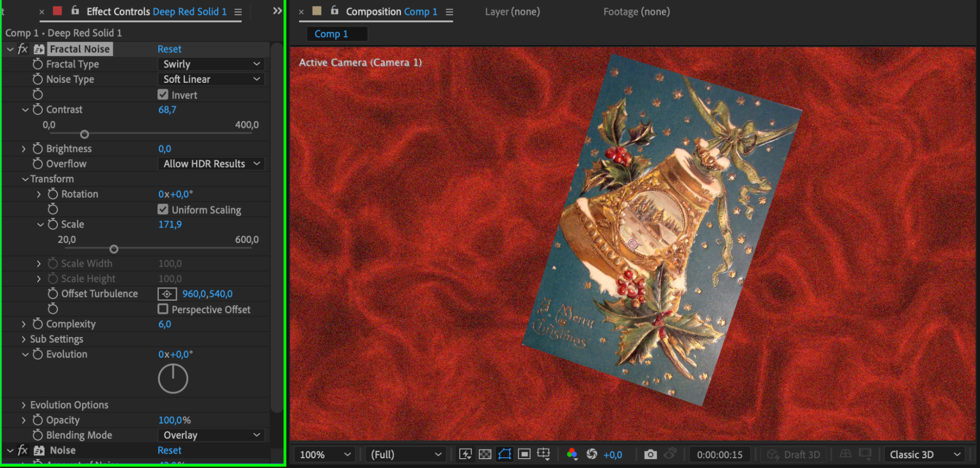The height and width of the screenshot is (468, 980).
Task: Select the Effect Controls Deep Red Solid 1 tab
Action: pyautogui.click(x=156, y=12)
